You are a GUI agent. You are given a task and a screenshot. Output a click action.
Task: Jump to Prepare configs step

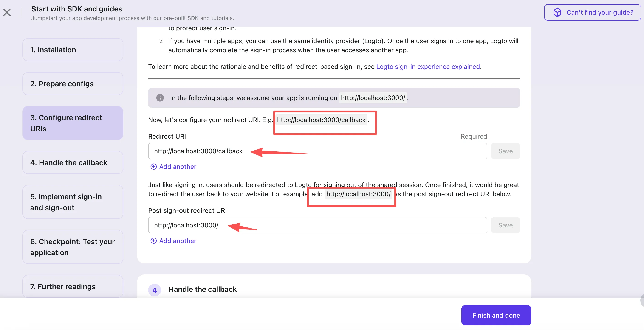(73, 84)
